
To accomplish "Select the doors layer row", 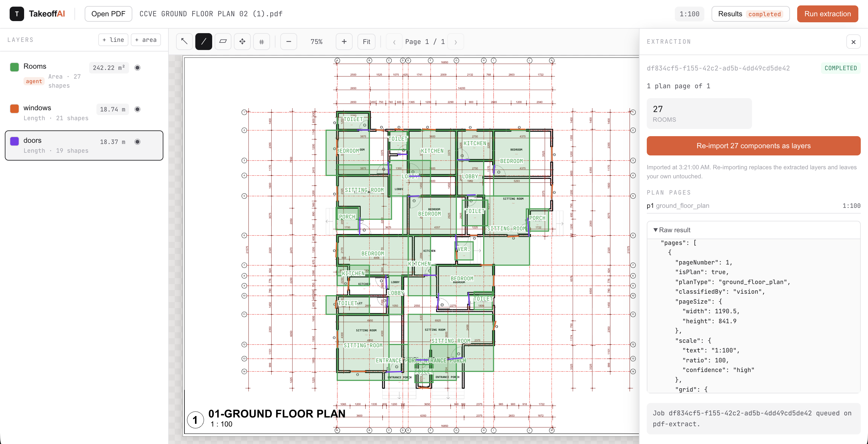I will tap(84, 145).
